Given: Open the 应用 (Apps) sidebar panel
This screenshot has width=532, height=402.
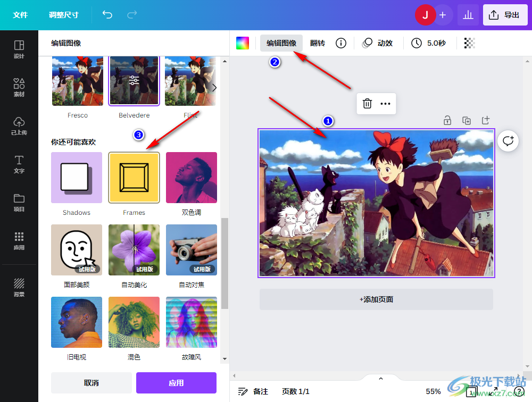Looking at the screenshot, I should point(19,241).
